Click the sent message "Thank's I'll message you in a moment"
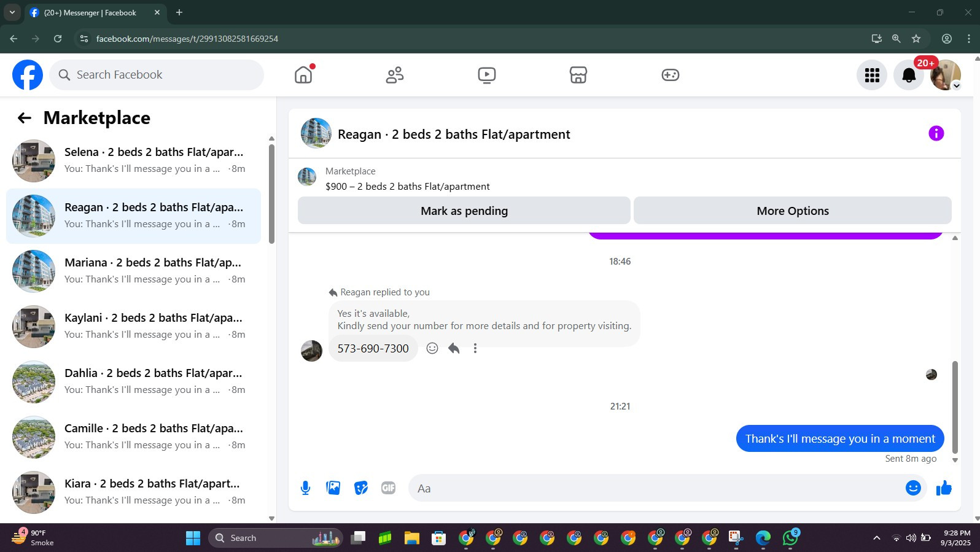The width and height of the screenshot is (980, 552). coord(840,438)
